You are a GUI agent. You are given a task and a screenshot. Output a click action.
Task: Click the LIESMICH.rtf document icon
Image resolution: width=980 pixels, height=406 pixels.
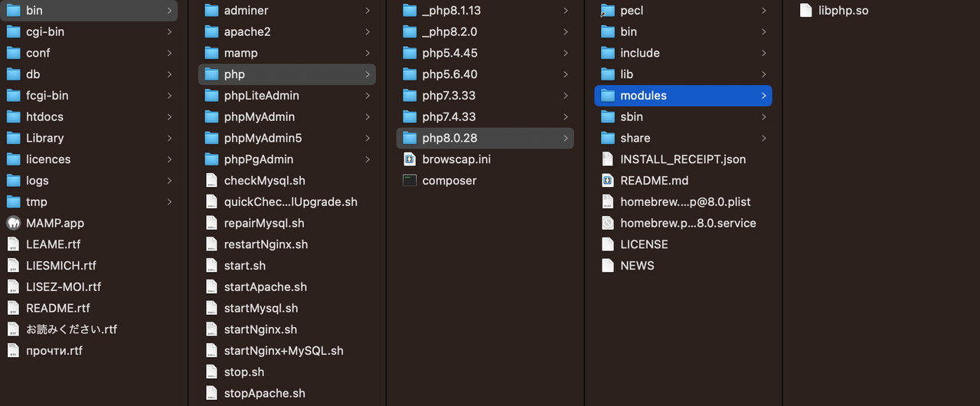pyautogui.click(x=13, y=266)
